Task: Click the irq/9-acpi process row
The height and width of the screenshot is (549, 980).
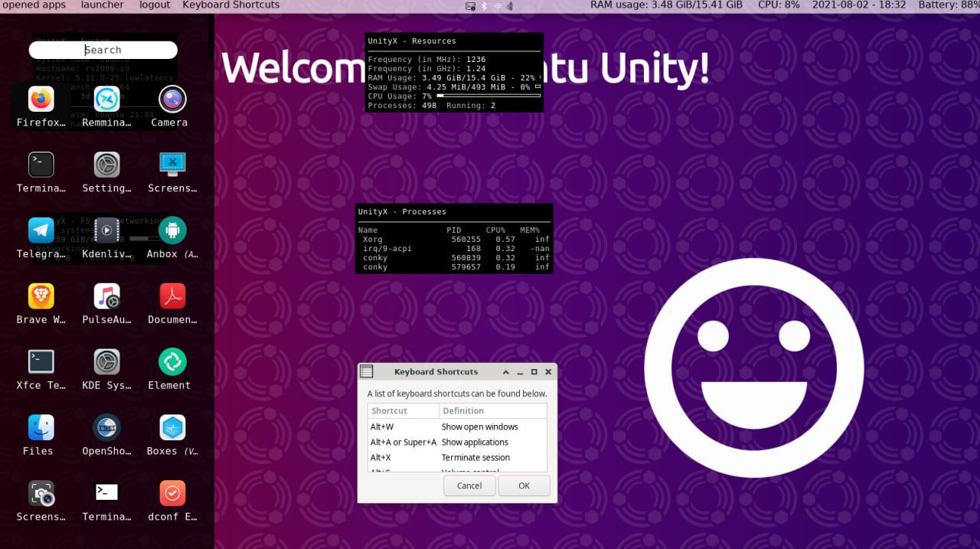Action: tap(454, 249)
